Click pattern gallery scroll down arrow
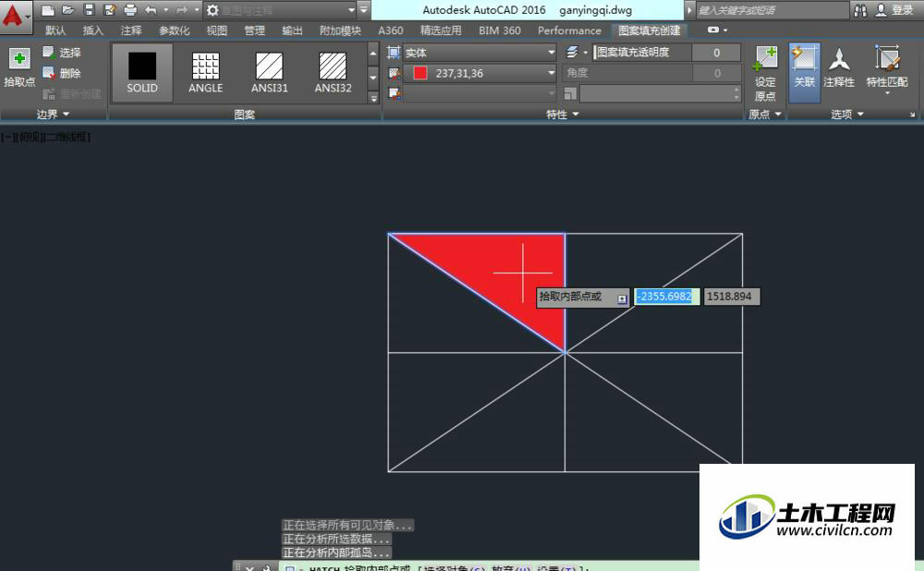The height and width of the screenshot is (571, 924). coord(373,78)
